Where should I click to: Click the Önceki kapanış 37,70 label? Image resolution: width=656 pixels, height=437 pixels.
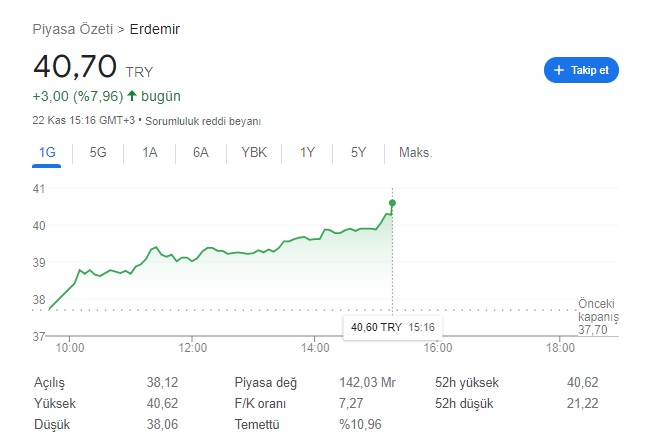point(598,317)
